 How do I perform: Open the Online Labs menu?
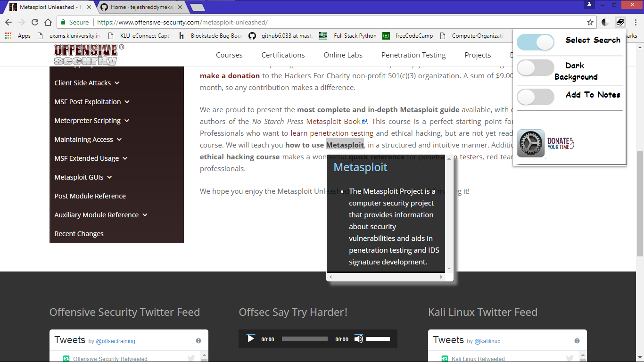pos(343,55)
